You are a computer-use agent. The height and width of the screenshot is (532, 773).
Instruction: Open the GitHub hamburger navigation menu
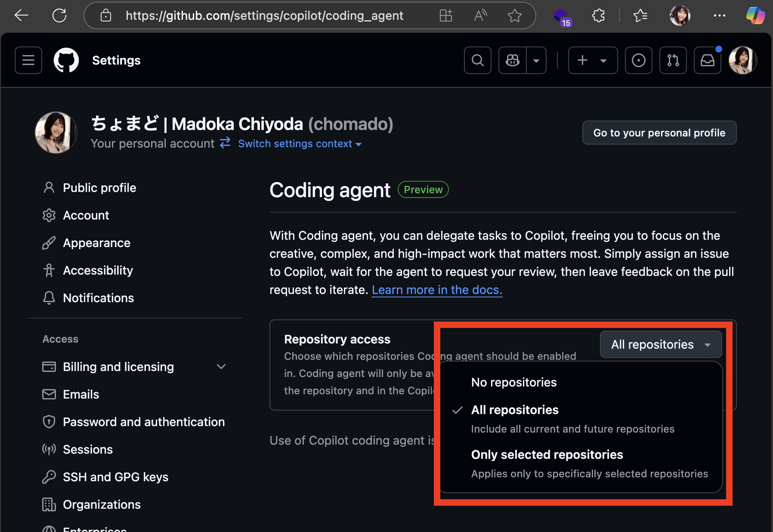pos(28,60)
